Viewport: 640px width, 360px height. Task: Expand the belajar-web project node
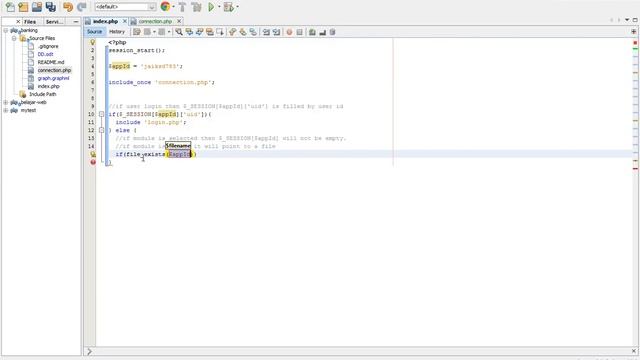point(6,102)
